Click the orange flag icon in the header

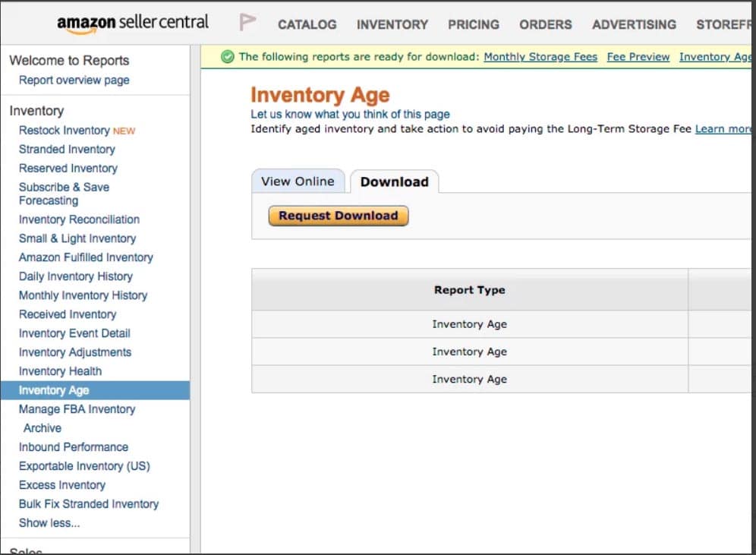click(x=247, y=22)
